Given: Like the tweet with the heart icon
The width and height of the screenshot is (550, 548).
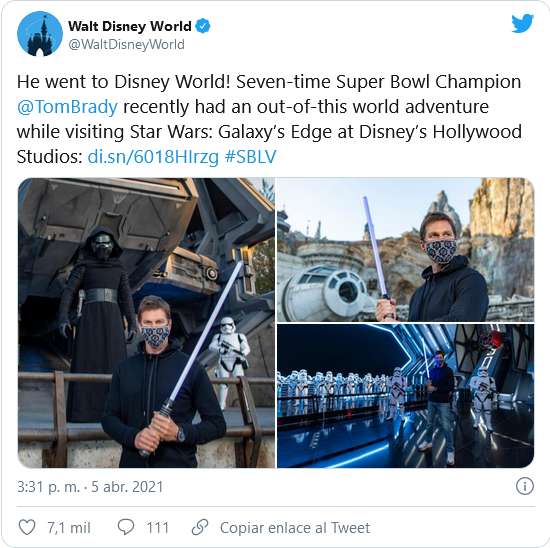Looking at the screenshot, I should [27, 527].
